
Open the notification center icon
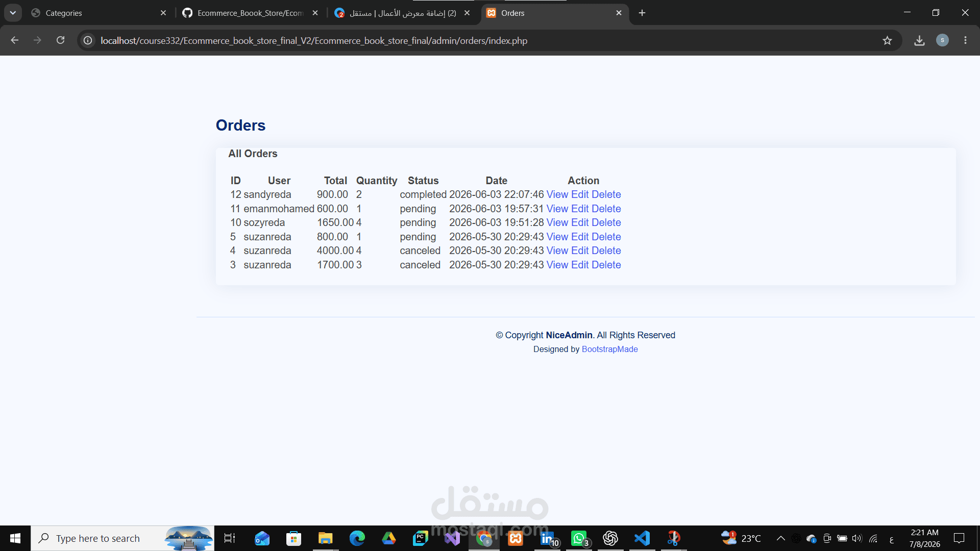(x=959, y=538)
